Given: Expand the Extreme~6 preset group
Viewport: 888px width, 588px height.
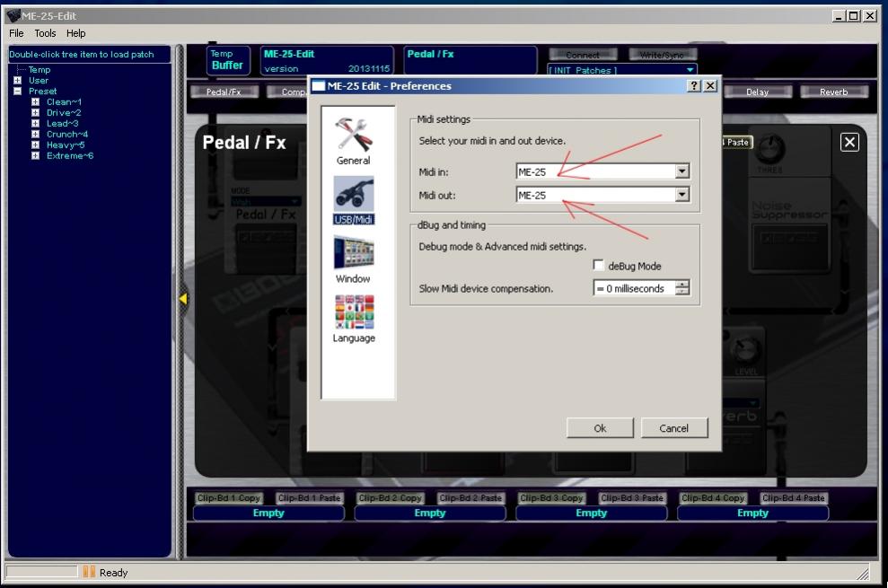Looking at the screenshot, I should click(x=35, y=156).
